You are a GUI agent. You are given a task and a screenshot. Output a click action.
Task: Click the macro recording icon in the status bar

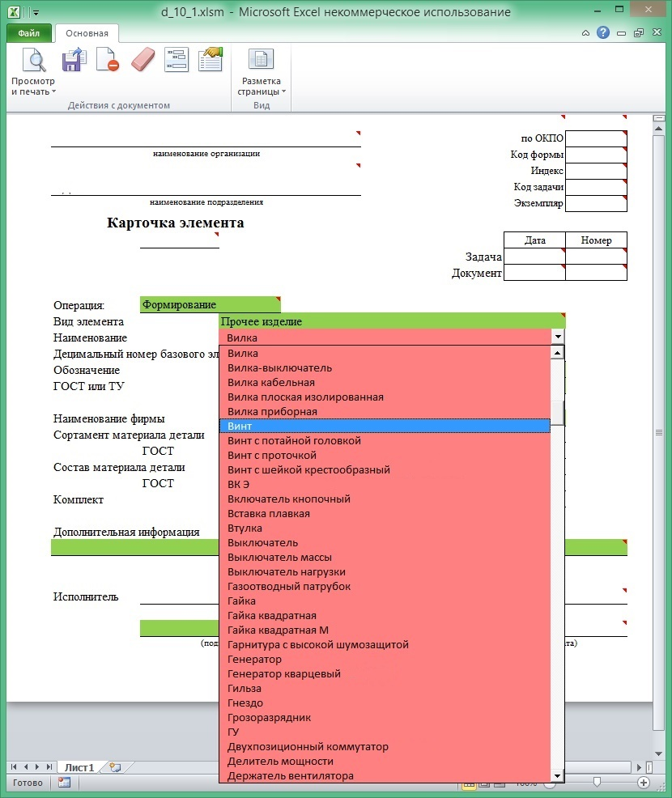coord(64,783)
